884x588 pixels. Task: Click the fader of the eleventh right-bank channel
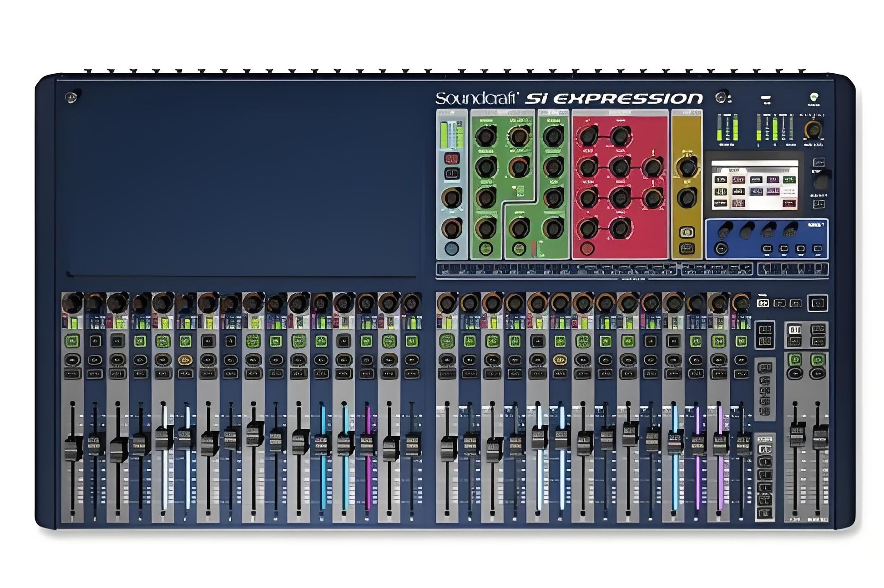[x=675, y=442]
